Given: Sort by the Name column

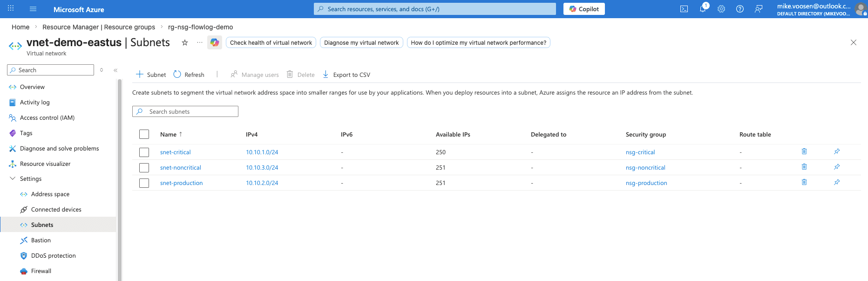Looking at the screenshot, I should (x=171, y=134).
